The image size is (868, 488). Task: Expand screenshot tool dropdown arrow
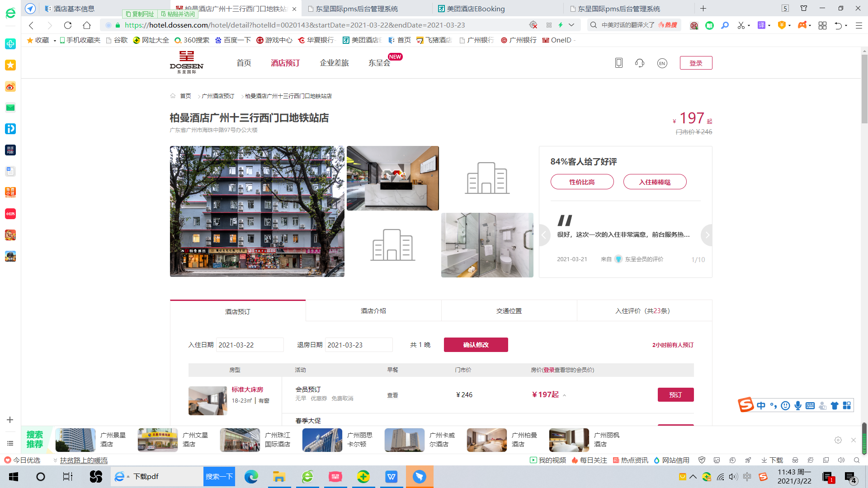[749, 26]
